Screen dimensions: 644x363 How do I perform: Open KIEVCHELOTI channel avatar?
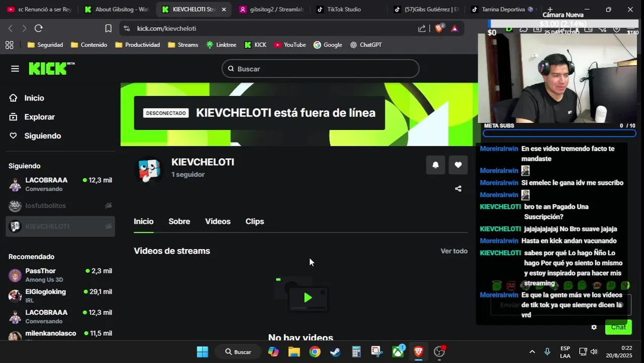pyautogui.click(x=150, y=170)
